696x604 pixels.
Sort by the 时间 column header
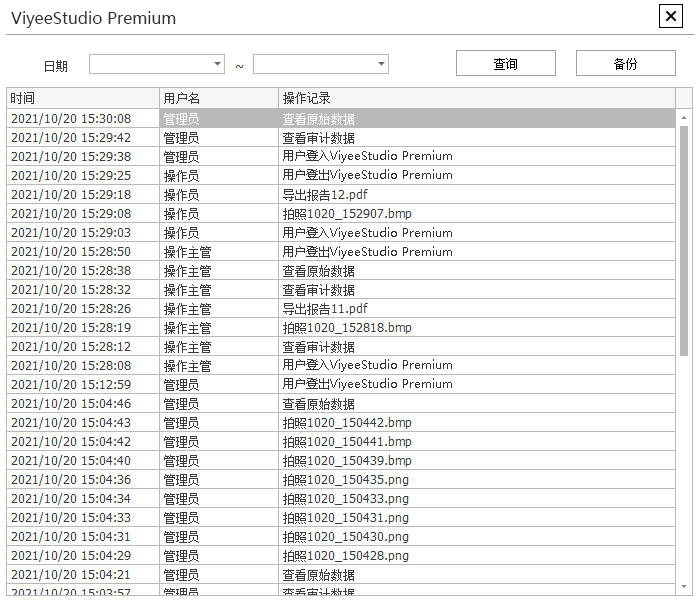[82, 98]
